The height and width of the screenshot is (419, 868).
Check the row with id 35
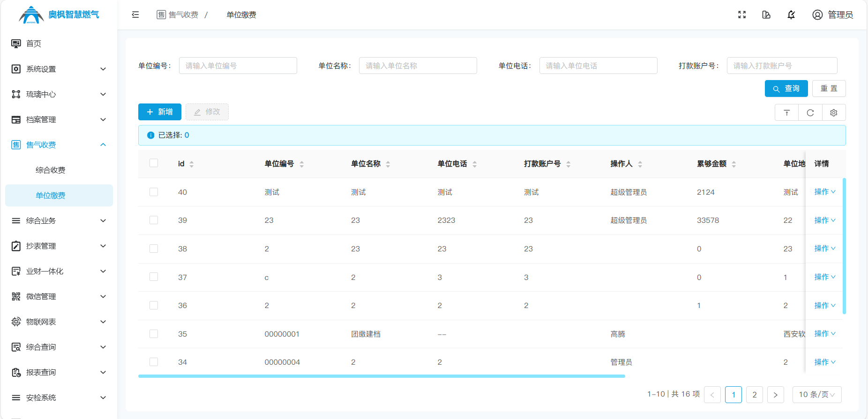[x=154, y=334]
